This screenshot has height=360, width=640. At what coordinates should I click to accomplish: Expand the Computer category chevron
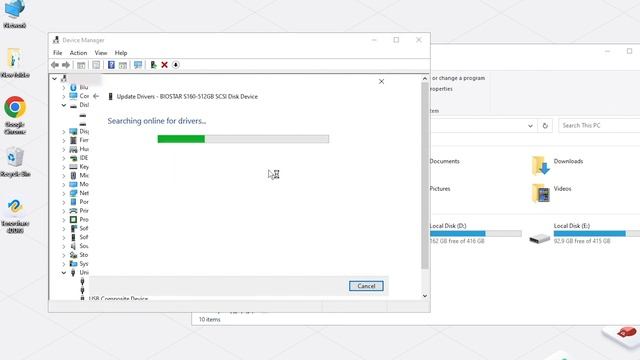tap(64, 96)
